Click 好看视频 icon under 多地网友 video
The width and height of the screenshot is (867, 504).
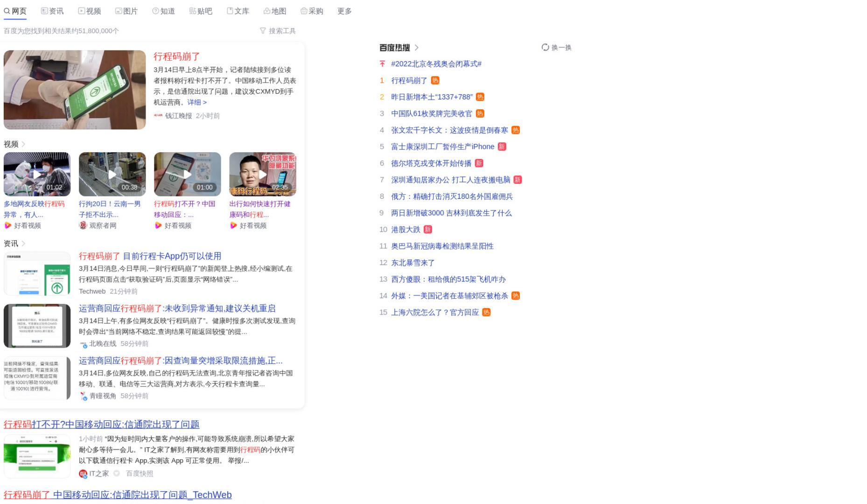click(x=7, y=225)
